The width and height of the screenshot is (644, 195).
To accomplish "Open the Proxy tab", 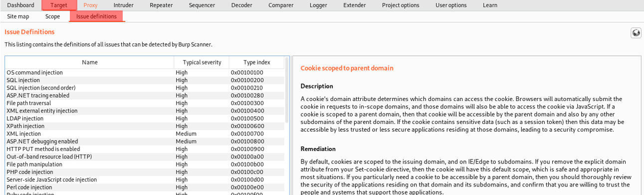I will [90, 5].
